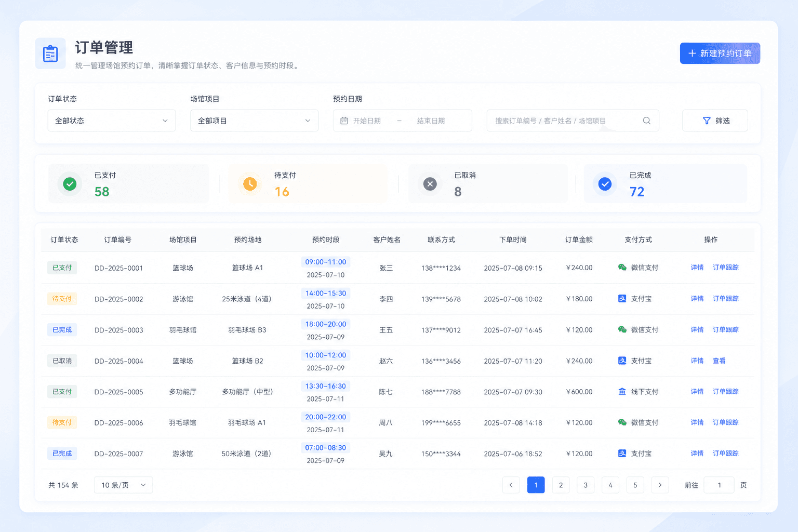Click WeChat pay icon in DD-2025-0001 row
Viewport: 798px width, 532px height.
pyautogui.click(x=622, y=268)
